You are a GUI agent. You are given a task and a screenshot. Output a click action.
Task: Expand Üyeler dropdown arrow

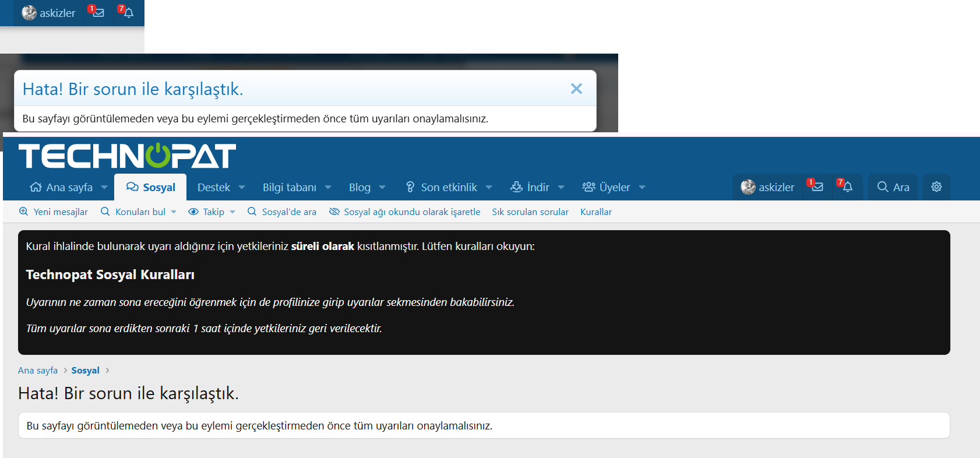pyautogui.click(x=642, y=187)
